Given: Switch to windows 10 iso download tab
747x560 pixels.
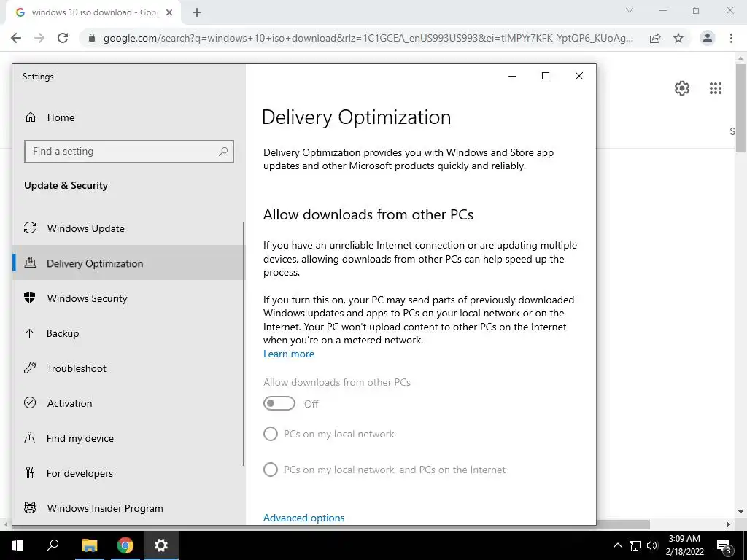Looking at the screenshot, I should point(93,12).
